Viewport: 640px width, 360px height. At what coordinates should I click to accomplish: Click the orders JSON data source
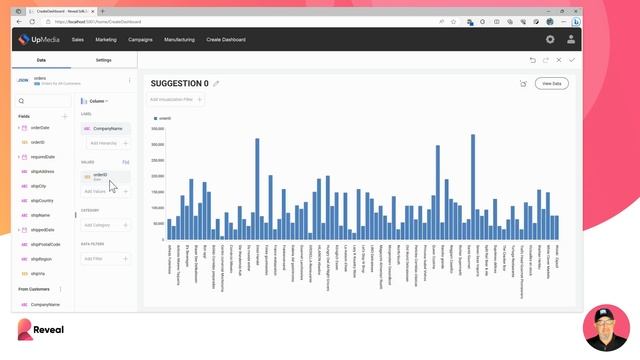[49, 80]
